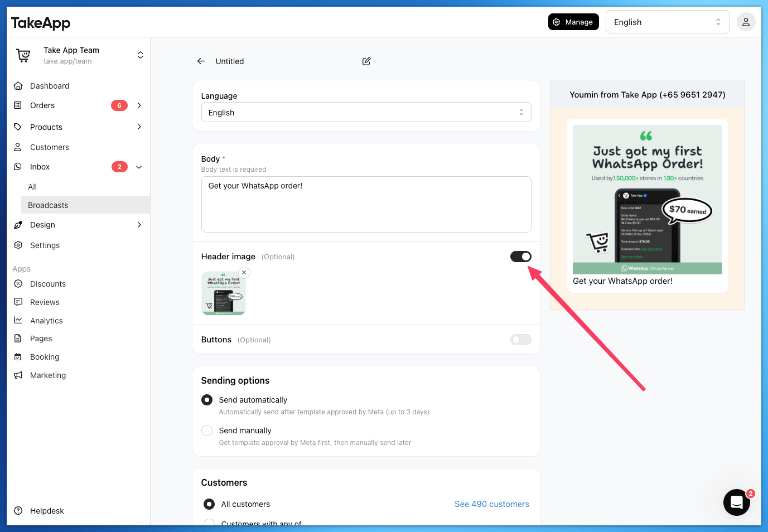Screen dimensions: 768x532
Task: Click the inbox badge showing 2
Action: (119, 167)
